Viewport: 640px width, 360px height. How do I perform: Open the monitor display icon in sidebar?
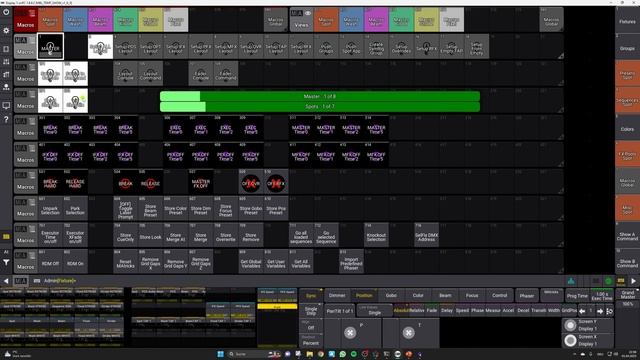coord(6,106)
